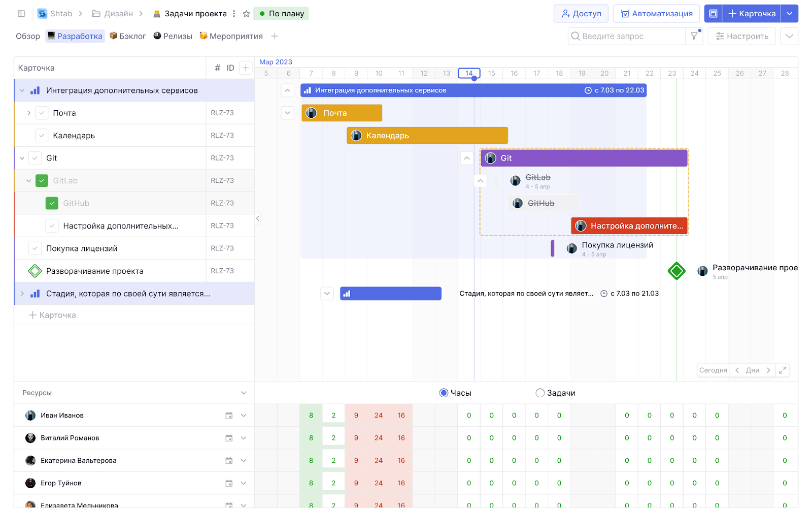Mark Календарь task as complete
Viewport: 812px width, 508px height.
coord(42,136)
